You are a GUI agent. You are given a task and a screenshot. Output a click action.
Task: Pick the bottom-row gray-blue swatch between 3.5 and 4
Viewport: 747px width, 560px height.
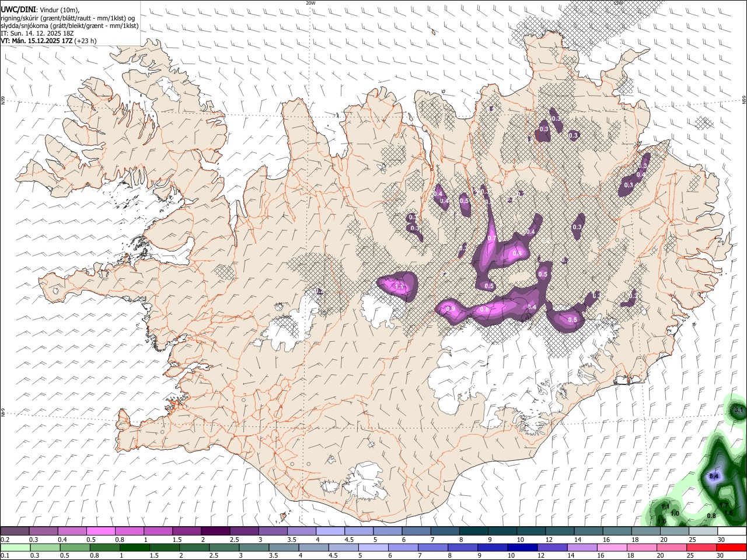pyautogui.click(x=284, y=547)
